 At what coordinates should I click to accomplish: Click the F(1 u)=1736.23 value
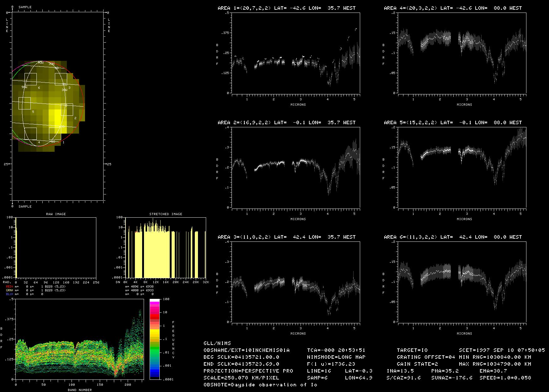(331, 364)
